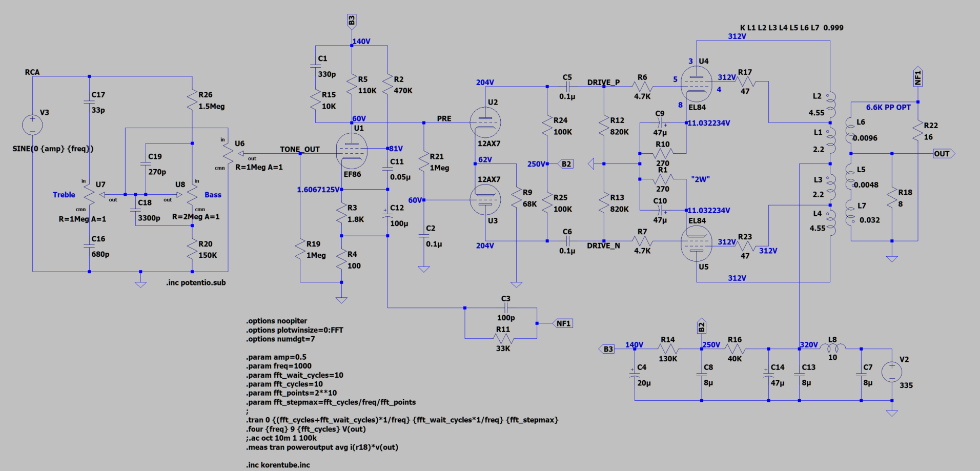
Task: Click the NF1 net flag beside R11
Action: pos(563,323)
